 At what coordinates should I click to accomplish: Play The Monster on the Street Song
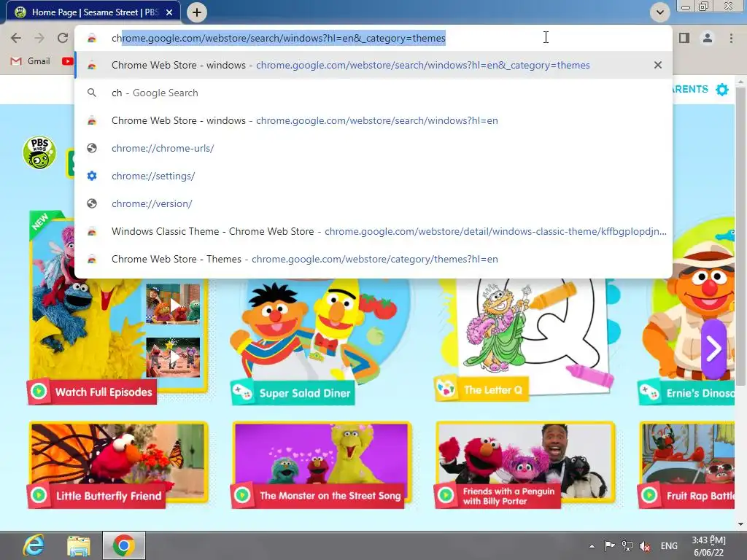pos(322,465)
